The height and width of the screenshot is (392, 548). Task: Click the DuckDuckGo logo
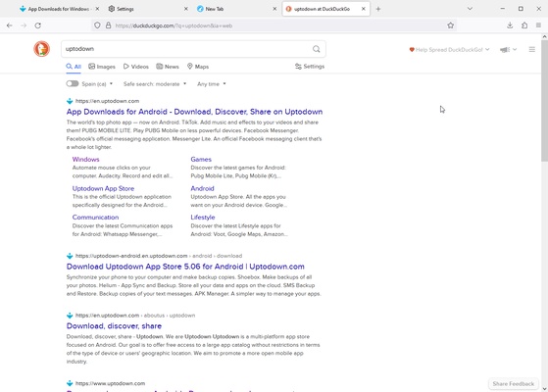coord(41,49)
